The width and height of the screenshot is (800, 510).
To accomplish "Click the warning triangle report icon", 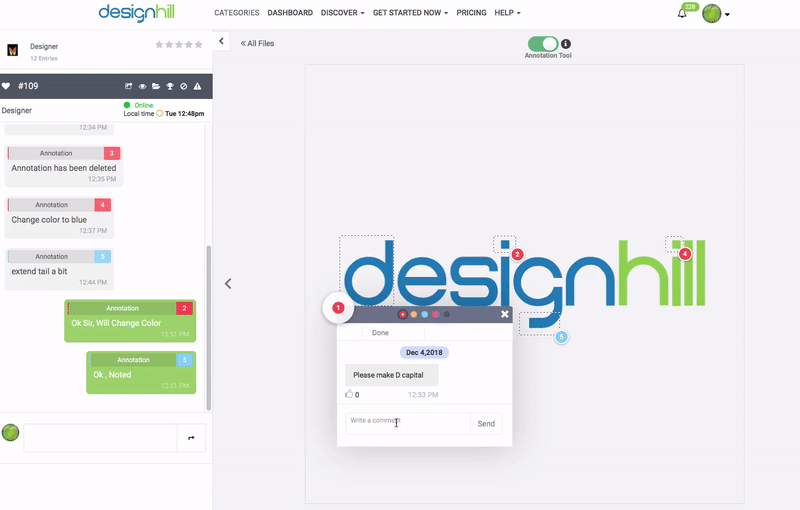I will [197, 86].
